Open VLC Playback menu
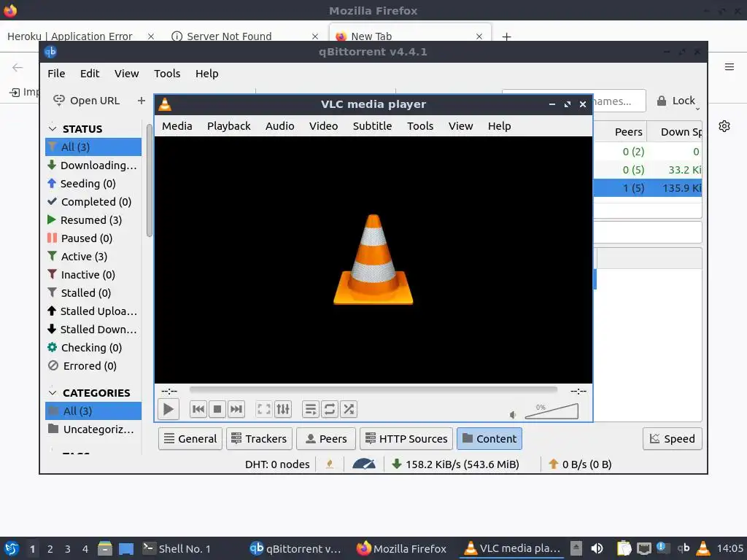The height and width of the screenshot is (560, 747). pyautogui.click(x=228, y=126)
